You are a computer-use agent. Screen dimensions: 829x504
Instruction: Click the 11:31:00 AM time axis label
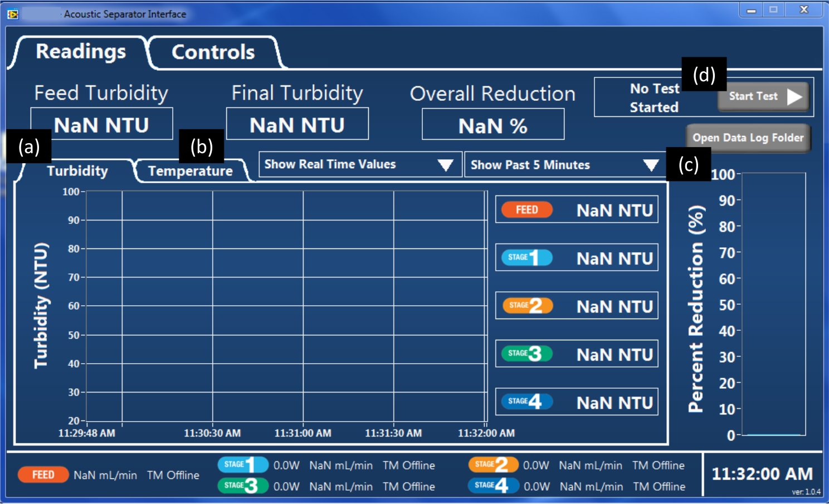pos(303,433)
